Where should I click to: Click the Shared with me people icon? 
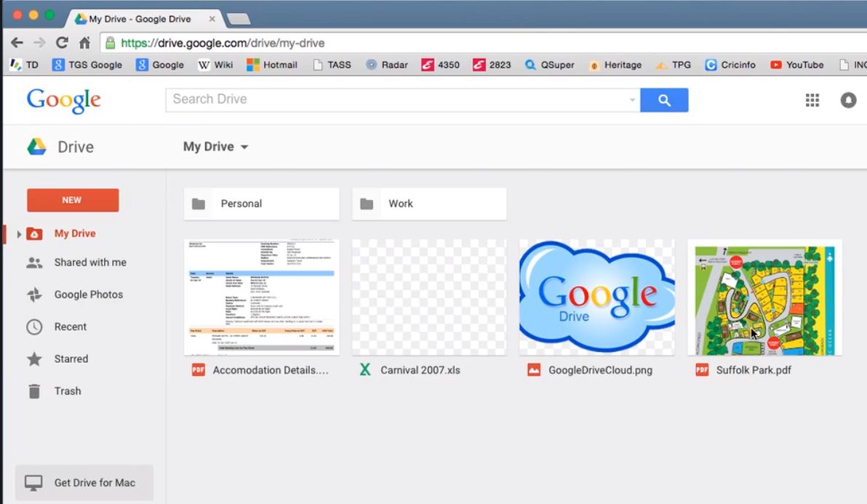point(34,263)
